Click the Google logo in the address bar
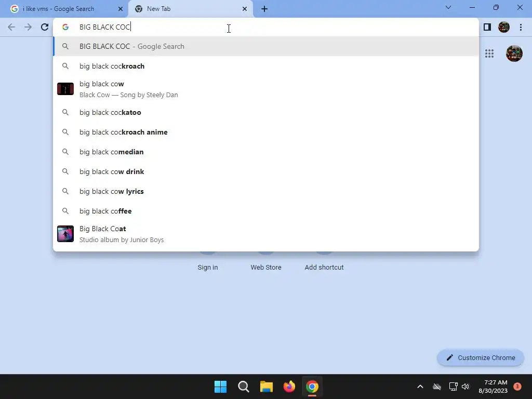 pyautogui.click(x=65, y=27)
